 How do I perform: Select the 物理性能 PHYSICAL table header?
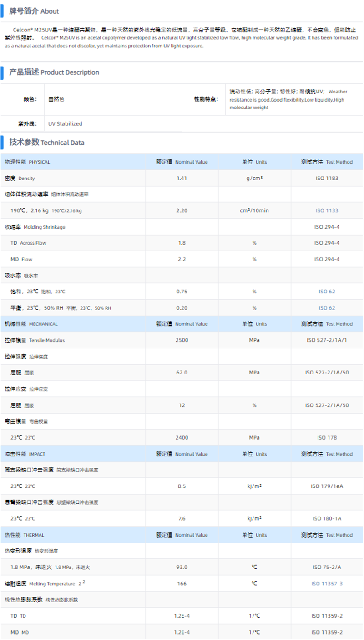pos(27,162)
